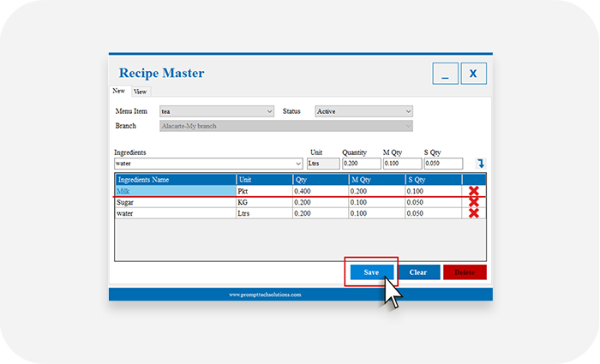Click Sugar's M Qty cell 0.100
Screen dimensions: 600x364
(x=377, y=202)
